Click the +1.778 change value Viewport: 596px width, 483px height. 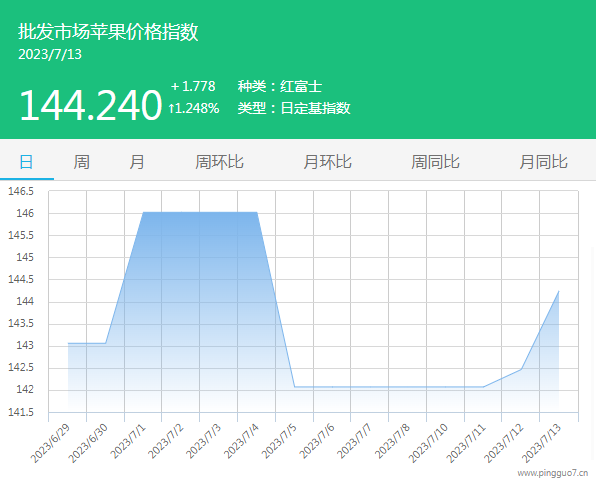[193, 86]
